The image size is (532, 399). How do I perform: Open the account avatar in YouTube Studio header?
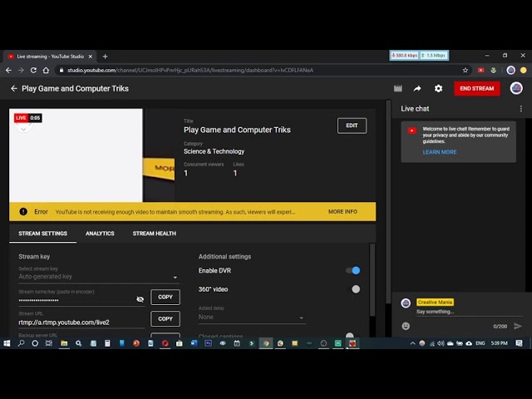click(516, 88)
